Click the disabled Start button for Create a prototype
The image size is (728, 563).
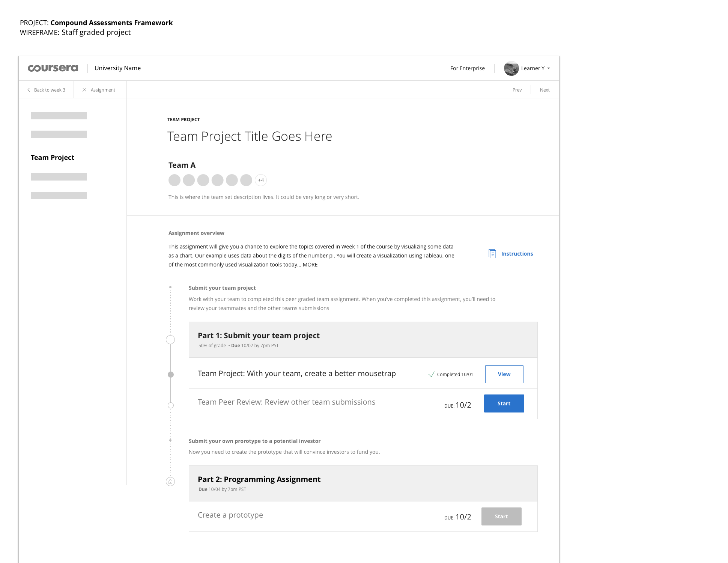pyautogui.click(x=501, y=516)
